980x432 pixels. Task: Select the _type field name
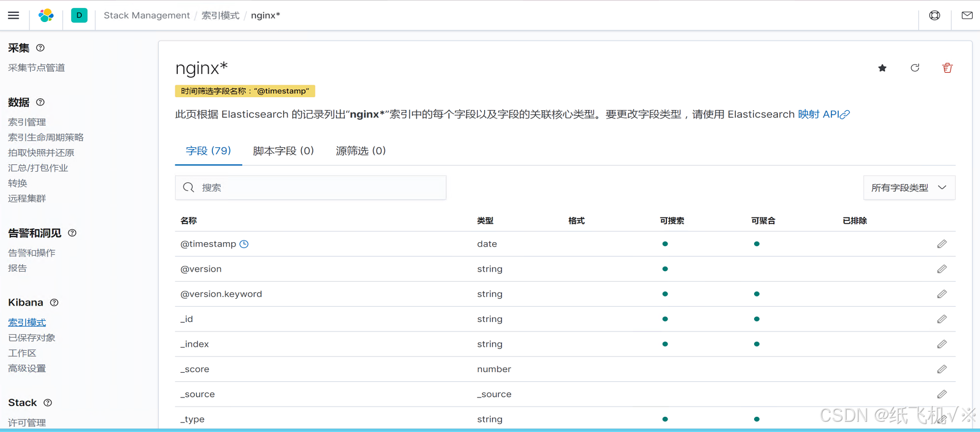click(x=193, y=419)
